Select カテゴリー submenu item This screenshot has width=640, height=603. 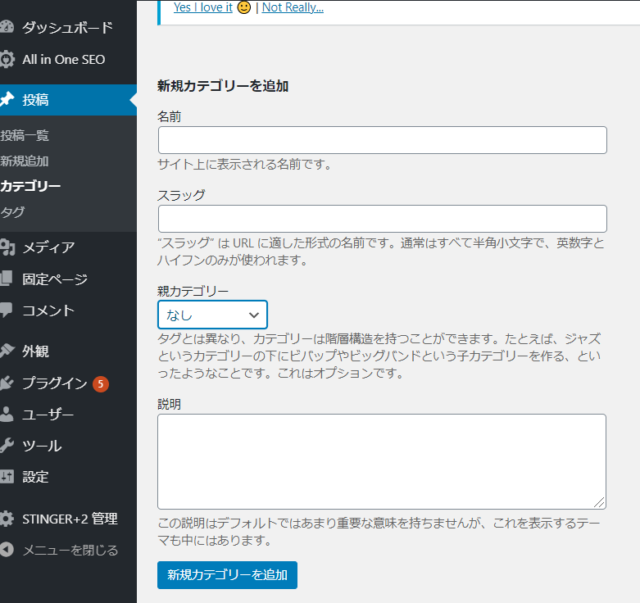[x=30, y=186]
